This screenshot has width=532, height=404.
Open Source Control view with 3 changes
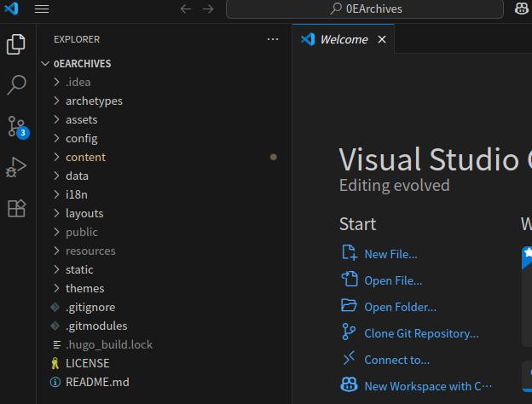coord(16,126)
